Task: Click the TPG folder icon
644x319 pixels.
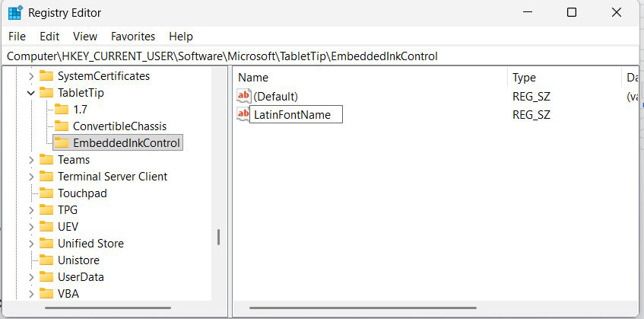Action: [x=46, y=209]
